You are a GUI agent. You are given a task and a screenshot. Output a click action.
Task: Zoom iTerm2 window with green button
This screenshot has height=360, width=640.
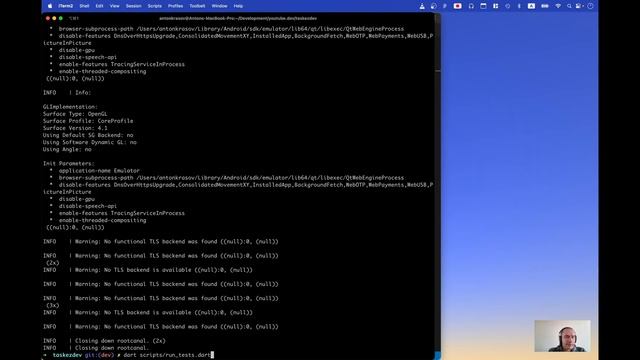click(61, 18)
